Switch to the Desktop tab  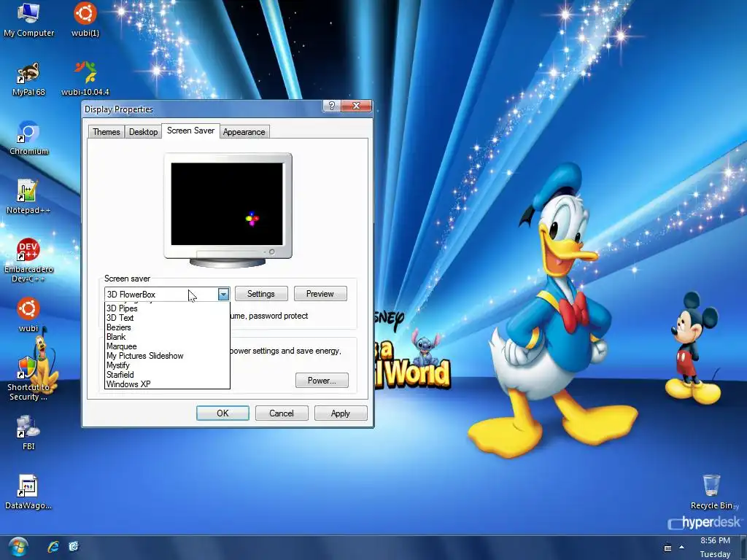tap(144, 132)
